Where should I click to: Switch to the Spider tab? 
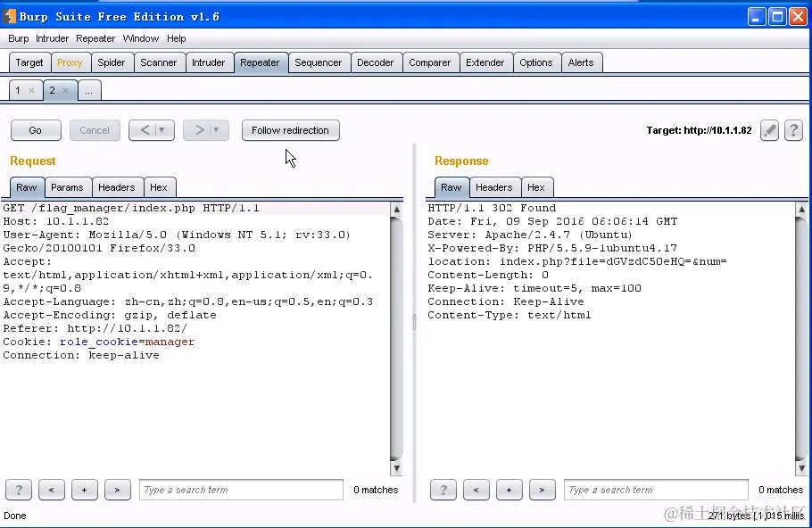[112, 62]
